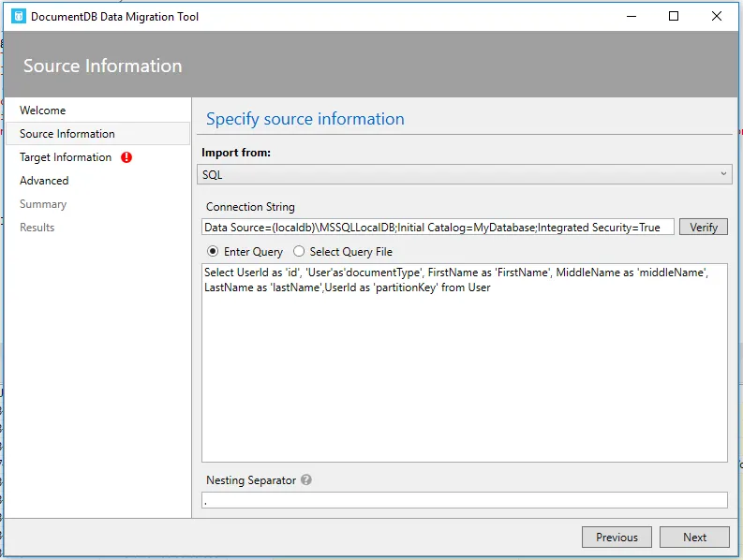Open the Summary step

coord(43,204)
